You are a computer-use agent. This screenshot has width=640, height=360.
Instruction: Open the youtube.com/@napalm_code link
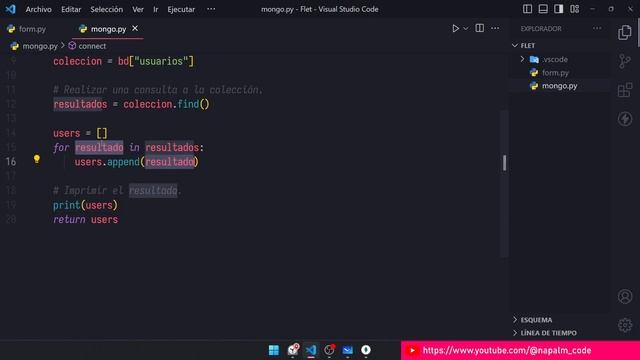[507, 350]
